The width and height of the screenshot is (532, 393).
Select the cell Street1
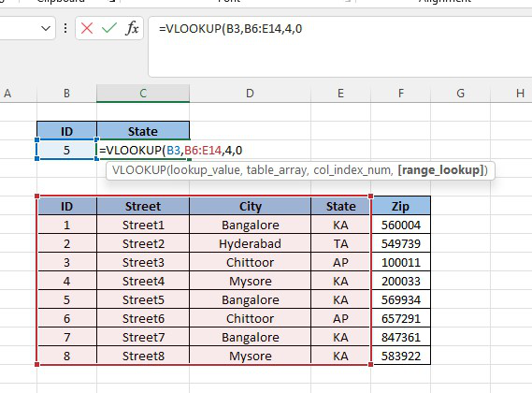click(x=143, y=225)
